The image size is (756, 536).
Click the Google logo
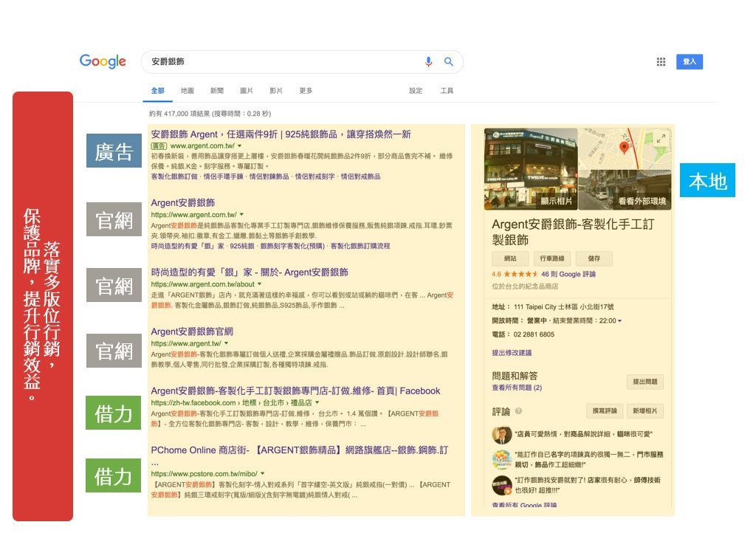click(x=103, y=61)
